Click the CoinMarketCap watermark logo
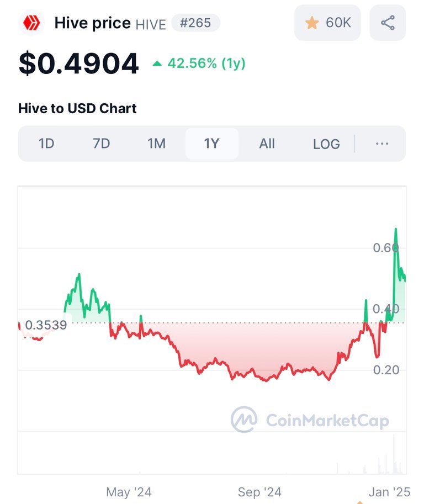 tap(310, 420)
